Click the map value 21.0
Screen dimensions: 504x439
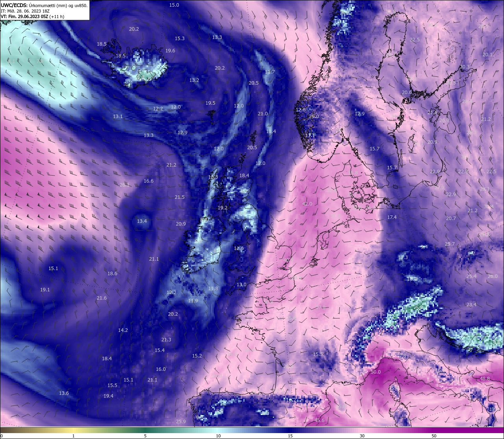click(263, 114)
